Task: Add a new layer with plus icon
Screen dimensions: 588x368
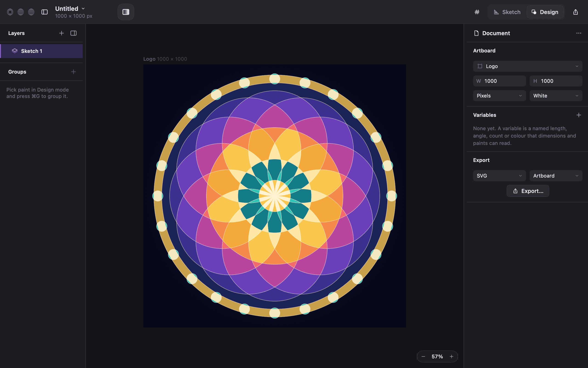Action: (62, 33)
